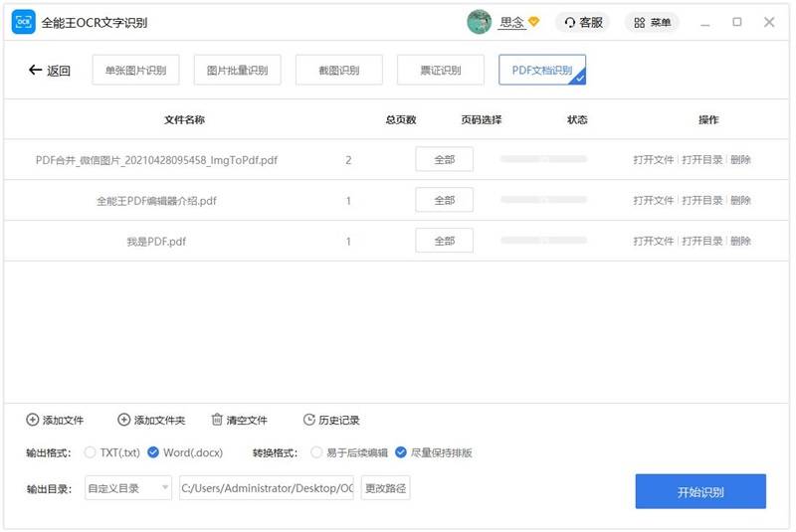Select file name PDF合并_微信图片_20210428095458_ImgToPdf.pdf
Screen dimensions: 796x532
point(156,160)
